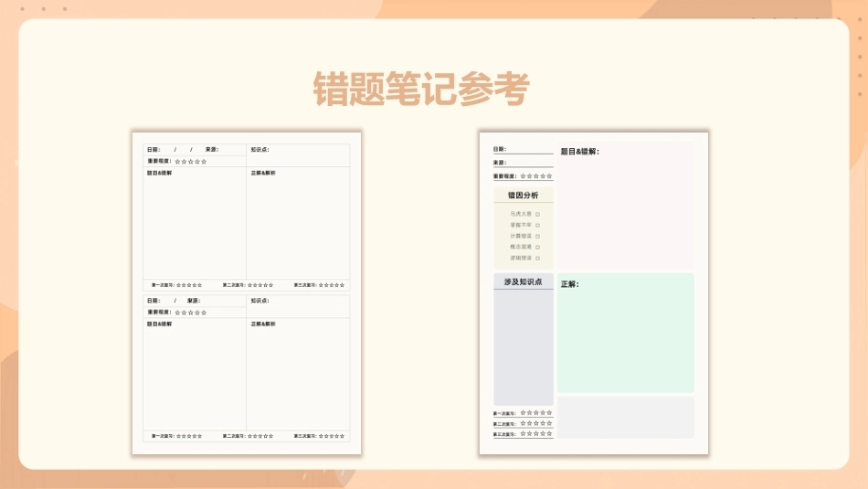Image resolution: width=868 pixels, height=489 pixels.
Task: Click the 第三次复习 stars in right template
Action: pyautogui.click(x=535, y=433)
